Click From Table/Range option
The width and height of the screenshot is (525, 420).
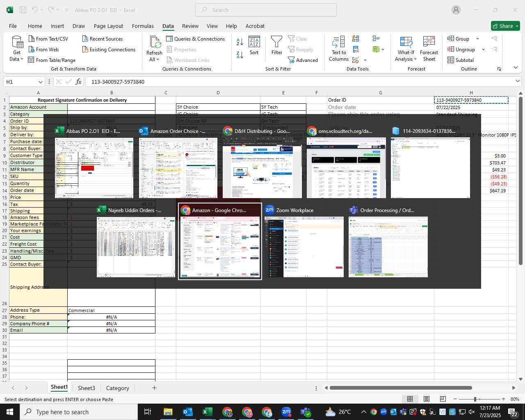point(52,60)
